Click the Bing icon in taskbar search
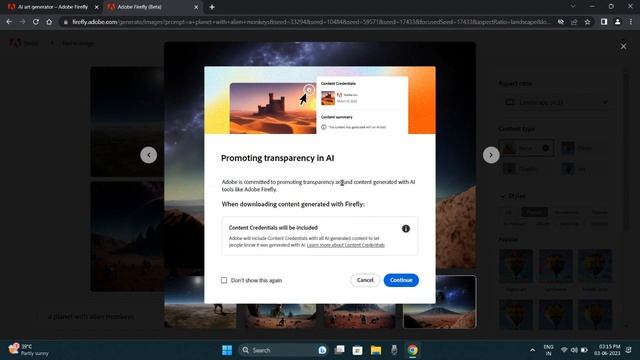The image size is (640, 360). [x=322, y=350]
